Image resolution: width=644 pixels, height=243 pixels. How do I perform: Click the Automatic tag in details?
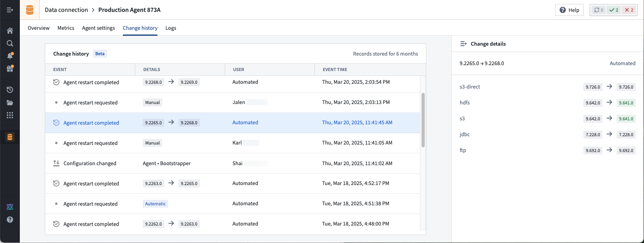(155, 204)
